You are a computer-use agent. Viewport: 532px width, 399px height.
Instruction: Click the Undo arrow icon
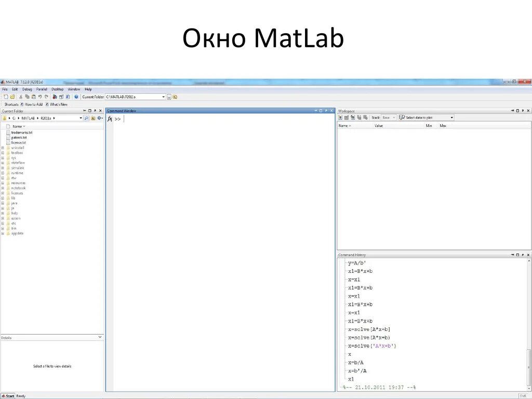tap(39, 97)
